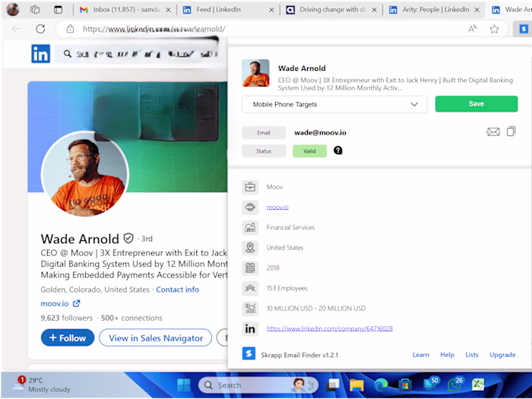
Task: Click the 9,623 followers text
Action: click(x=67, y=318)
